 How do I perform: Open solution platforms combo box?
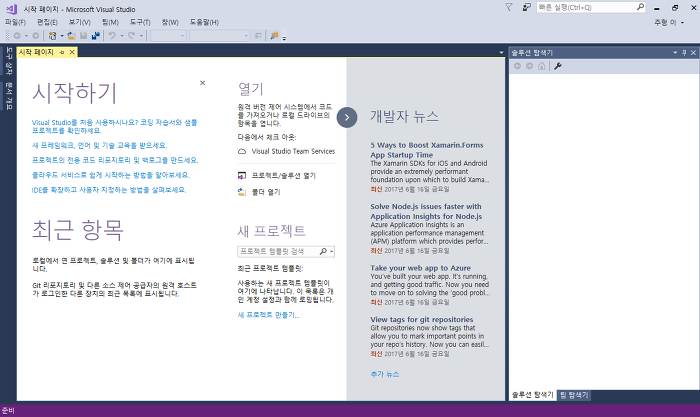coord(219,36)
